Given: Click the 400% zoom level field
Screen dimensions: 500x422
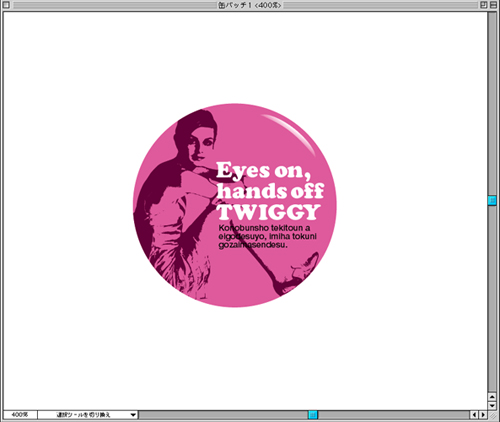Looking at the screenshot, I should pos(20,415).
